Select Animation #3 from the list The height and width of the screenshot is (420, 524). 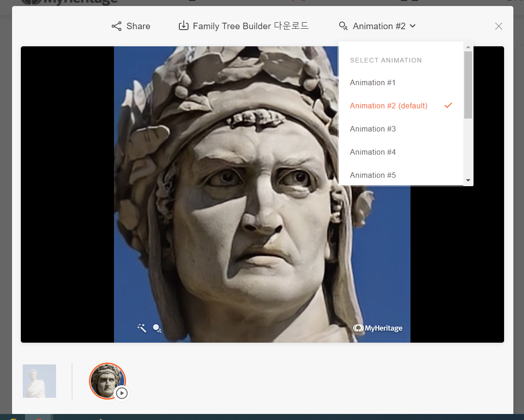click(x=372, y=129)
